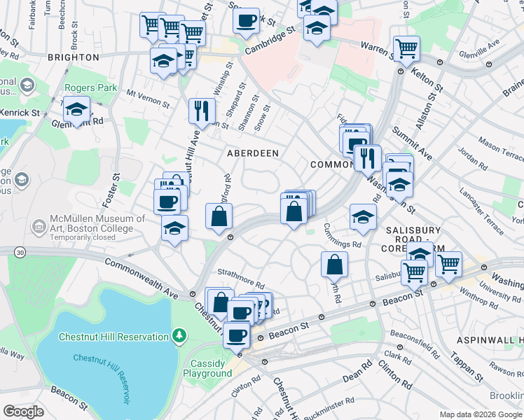Image resolution: width=524 pixels, height=420 pixels.
Task: Click the rightmost shopping cart marker in Brighton
Action: click(193, 34)
